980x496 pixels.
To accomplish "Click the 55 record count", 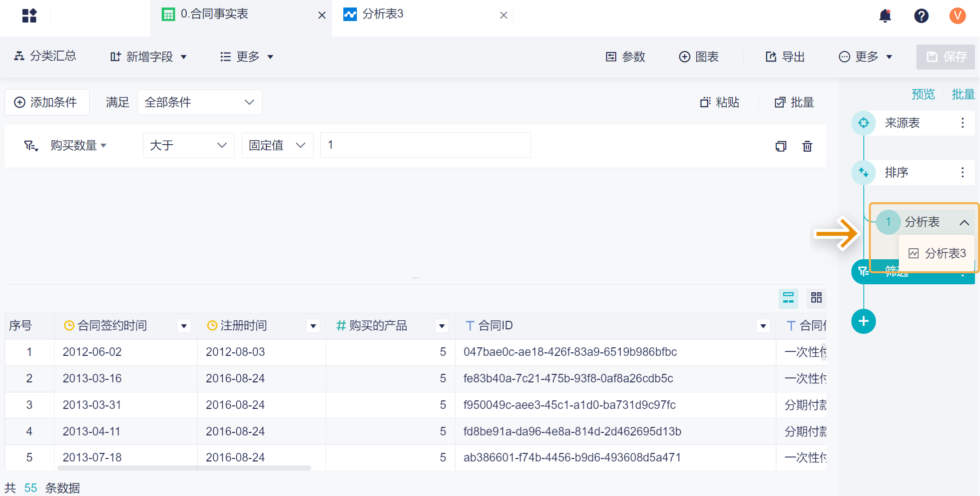I will pos(31,488).
